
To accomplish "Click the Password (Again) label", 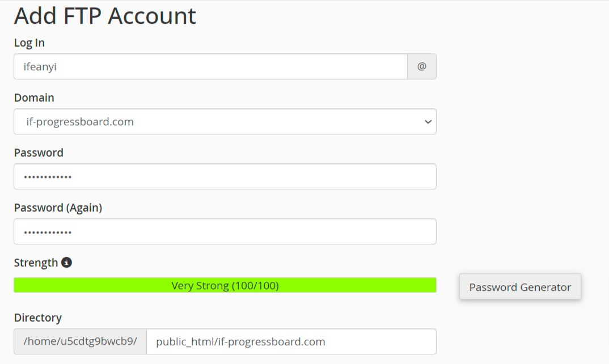I will [58, 208].
